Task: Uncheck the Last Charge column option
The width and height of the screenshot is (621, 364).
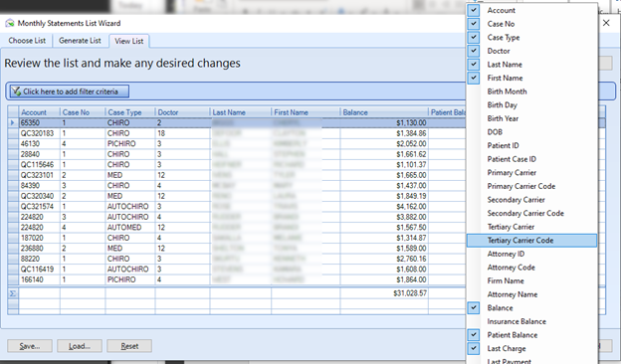Action: click(474, 348)
